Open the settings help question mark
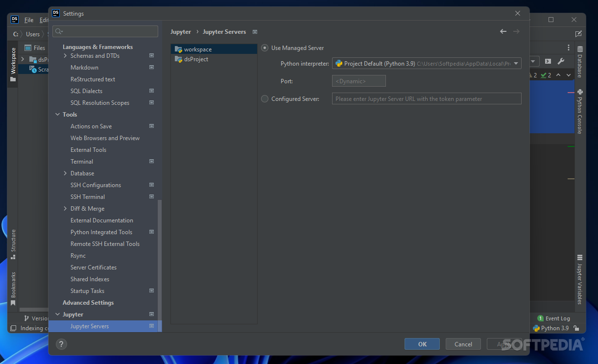The width and height of the screenshot is (598, 364). (61, 344)
